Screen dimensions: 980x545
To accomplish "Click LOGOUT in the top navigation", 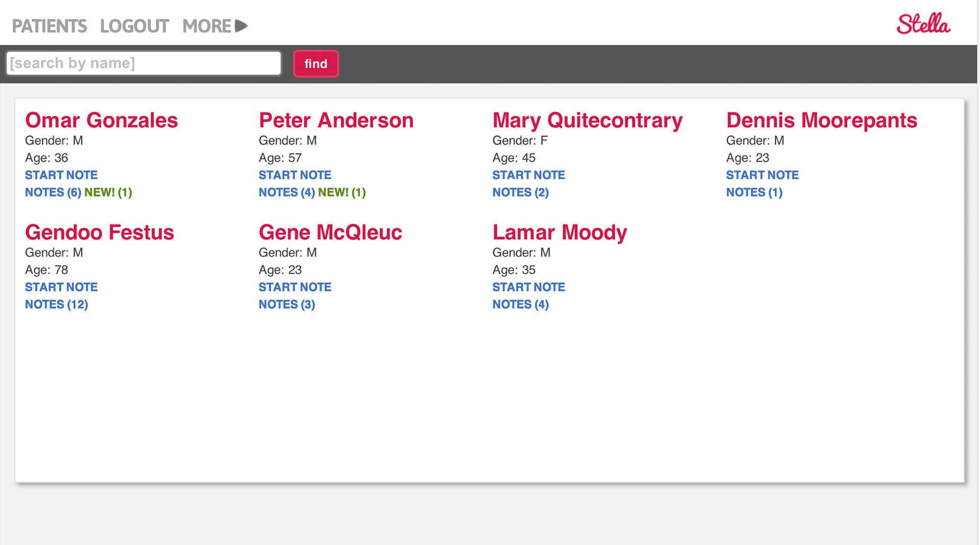I will click(x=134, y=26).
